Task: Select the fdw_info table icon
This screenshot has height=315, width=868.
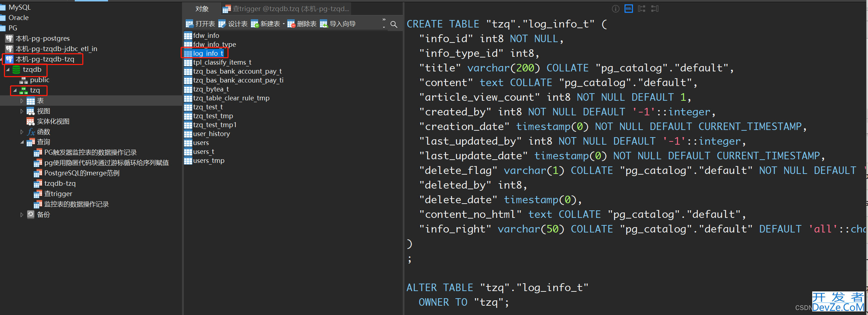Action: [x=188, y=36]
